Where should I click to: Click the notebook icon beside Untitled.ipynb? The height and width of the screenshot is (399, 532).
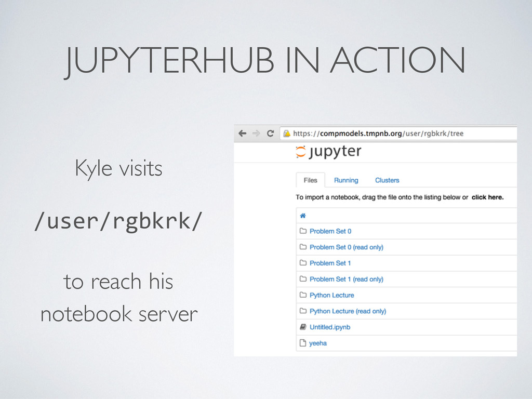[303, 327]
